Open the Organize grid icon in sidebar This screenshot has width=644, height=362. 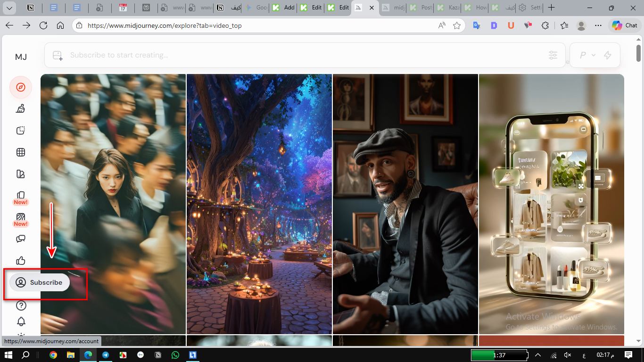pos(20,152)
